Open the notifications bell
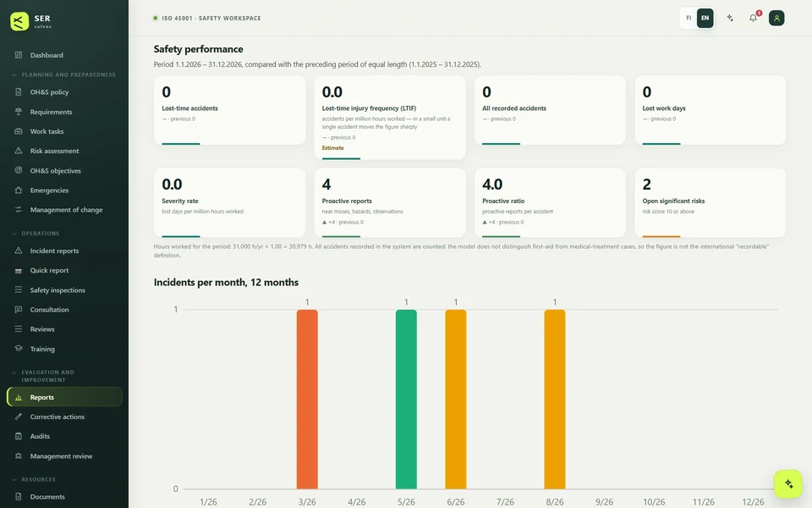 (754, 18)
